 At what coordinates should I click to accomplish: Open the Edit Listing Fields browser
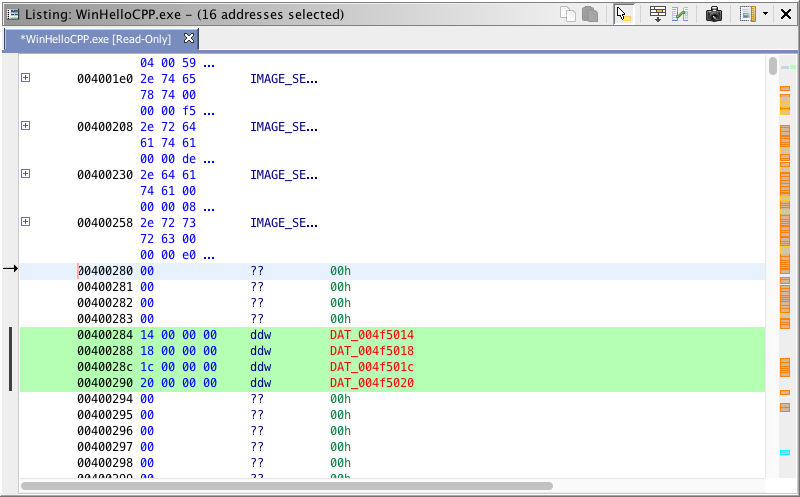pyautogui.click(x=657, y=14)
